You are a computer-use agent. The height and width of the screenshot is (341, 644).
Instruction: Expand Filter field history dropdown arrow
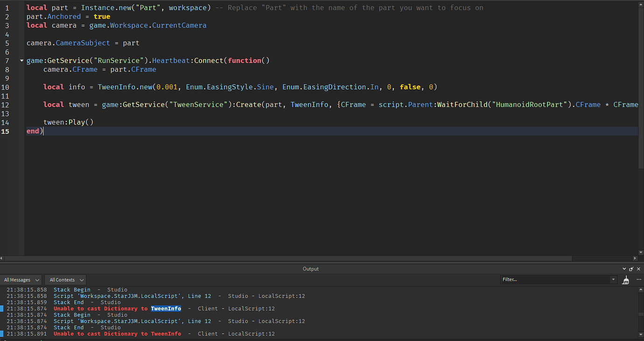click(613, 280)
